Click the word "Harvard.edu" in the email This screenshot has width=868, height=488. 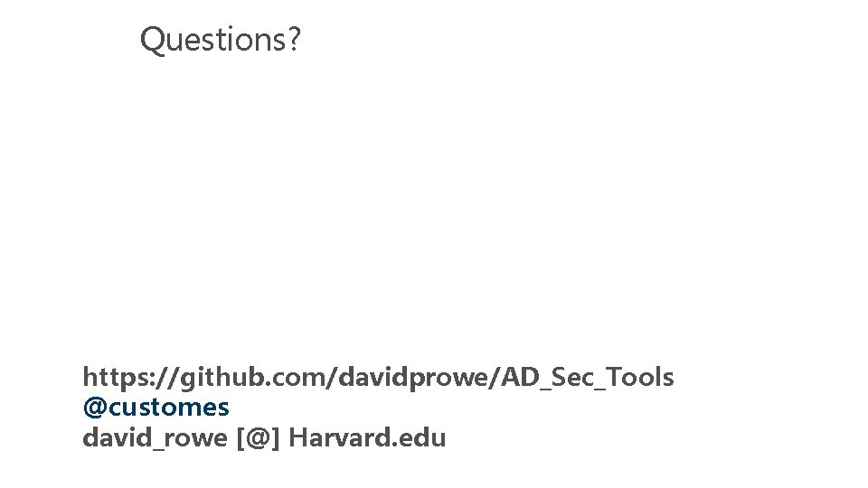click(367, 438)
